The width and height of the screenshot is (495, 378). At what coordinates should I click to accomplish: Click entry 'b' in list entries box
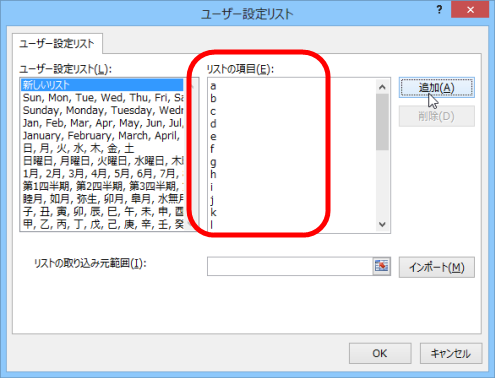(x=213, y=99)
